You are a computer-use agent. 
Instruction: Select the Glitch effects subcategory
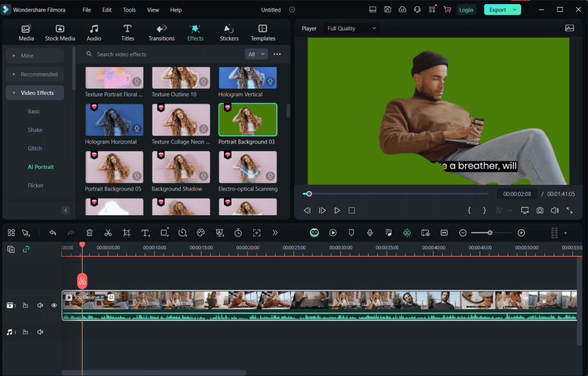pos(35,149)
